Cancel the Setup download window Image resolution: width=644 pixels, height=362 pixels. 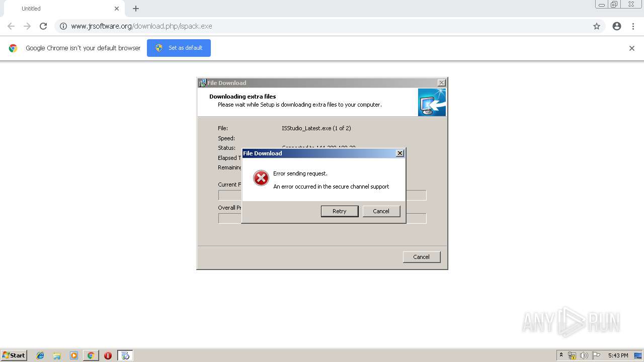422,257
